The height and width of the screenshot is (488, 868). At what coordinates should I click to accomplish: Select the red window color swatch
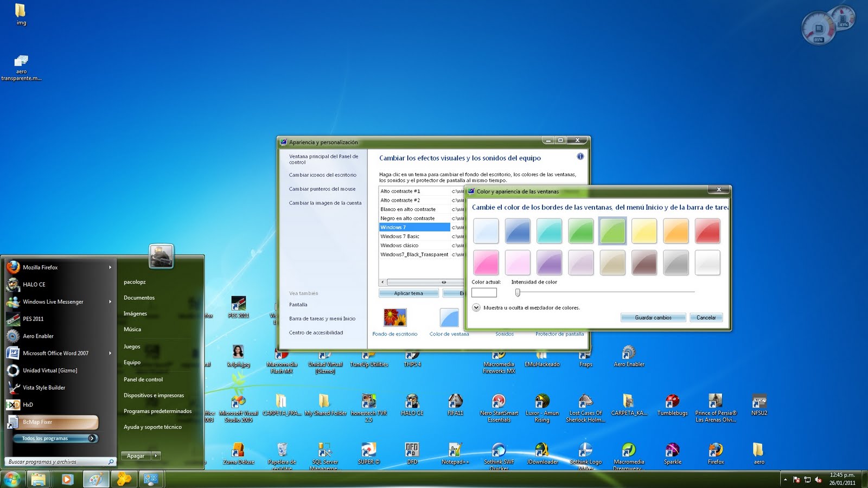tap(707, 231)
